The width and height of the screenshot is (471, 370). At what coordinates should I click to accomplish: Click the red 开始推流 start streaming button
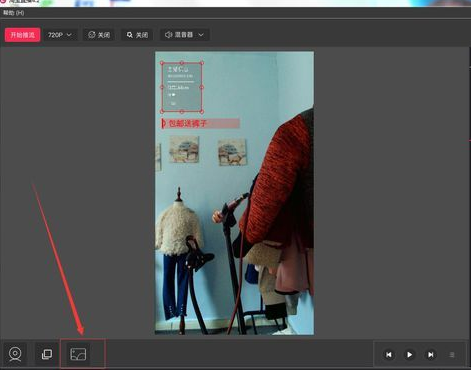22,35
